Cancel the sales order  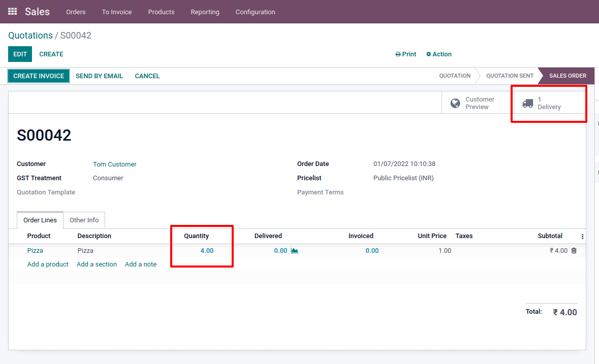(x=147, y=76)
